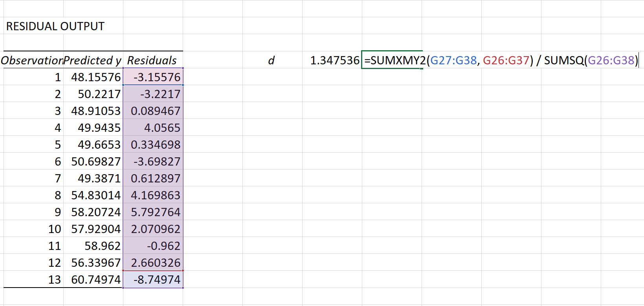
Task: Select residual value -3.2217
Action: [x=153, y=94]
